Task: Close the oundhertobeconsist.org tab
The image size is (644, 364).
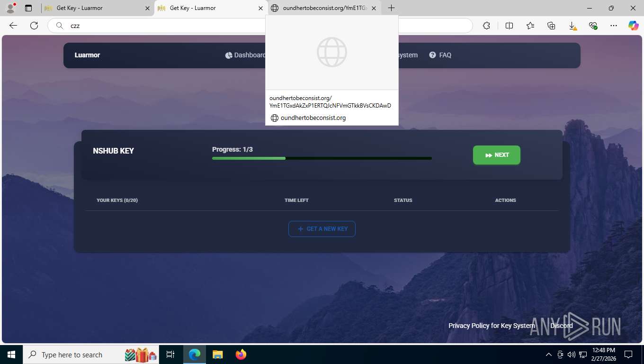Action: 374,8
